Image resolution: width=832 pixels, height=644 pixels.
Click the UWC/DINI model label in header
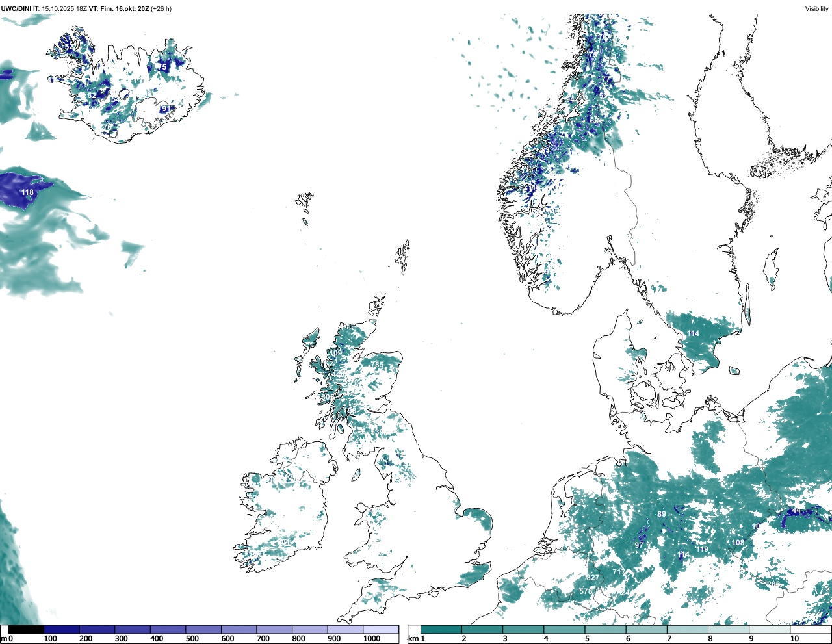point(16,9)
